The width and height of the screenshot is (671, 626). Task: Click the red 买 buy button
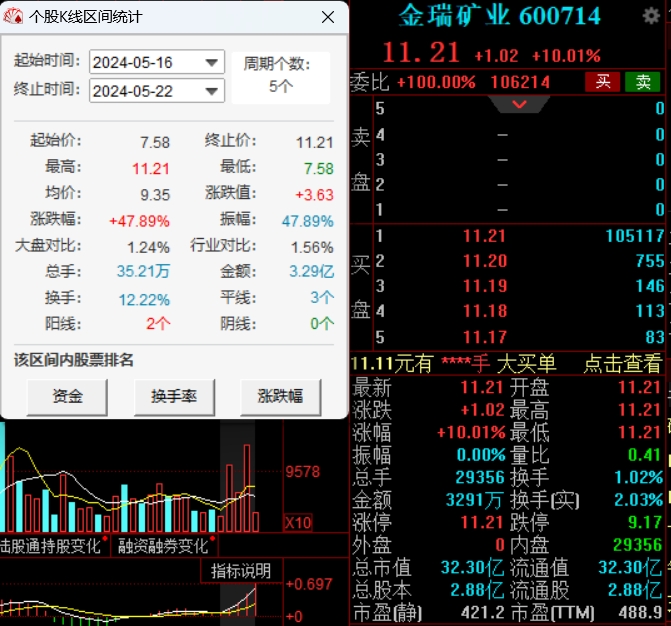pyautogui.click(x=603, y=82)
